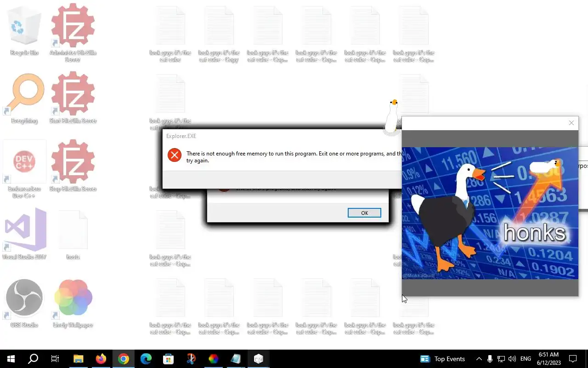Open the clock showing 6:51 AM
This screenshot has height=368, width=588.
(548, 359)
